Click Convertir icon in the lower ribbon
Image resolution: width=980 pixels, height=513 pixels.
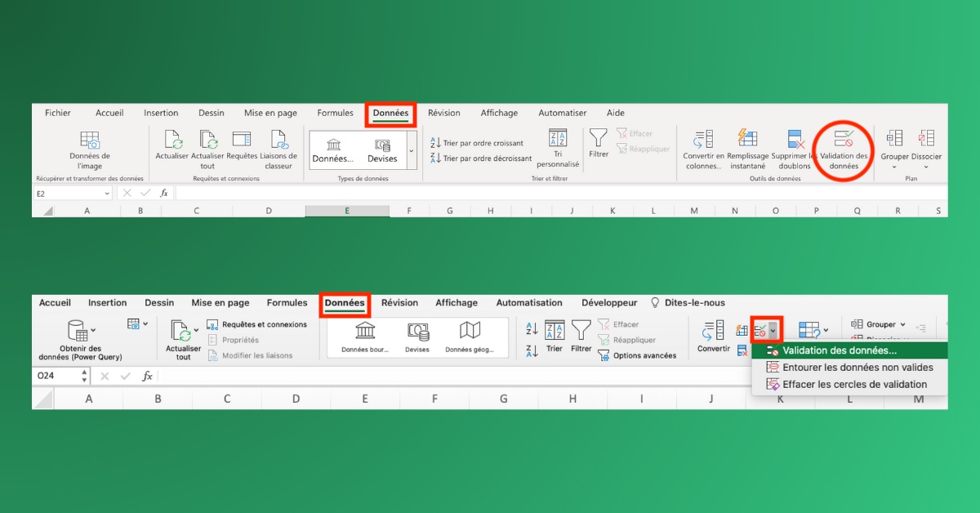(x=713, y=330)
